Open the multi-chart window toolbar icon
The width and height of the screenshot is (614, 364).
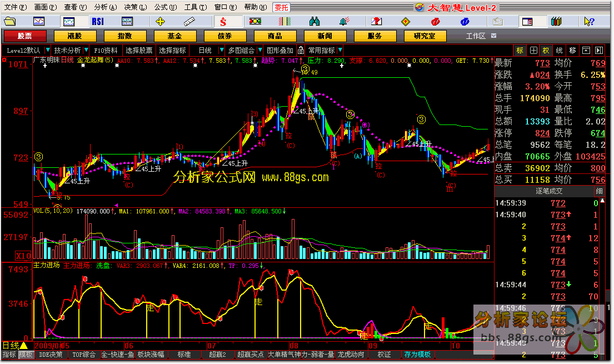coord(127,21)
